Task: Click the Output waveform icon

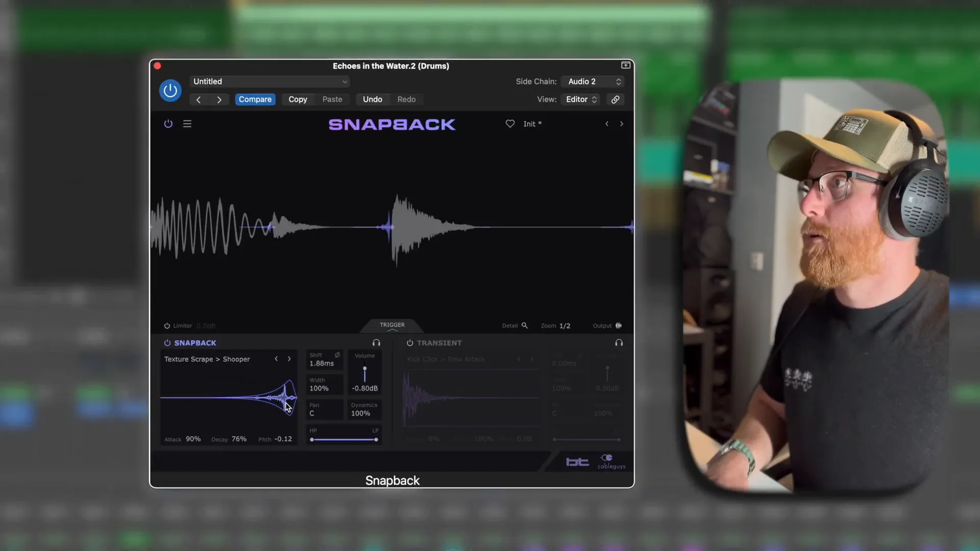Action: 619,325
